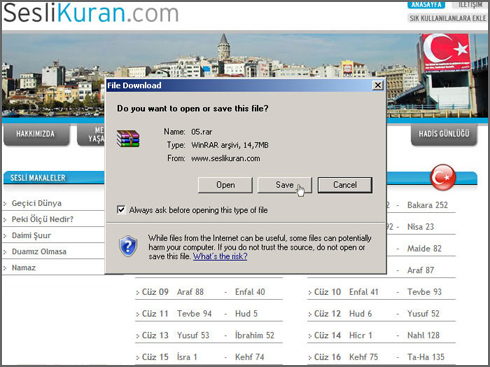Select the Cüz 09 download entry
Image resolution: width=490 pixels, height=367 pixels.
pyautogui.click(x=155, y=292)
